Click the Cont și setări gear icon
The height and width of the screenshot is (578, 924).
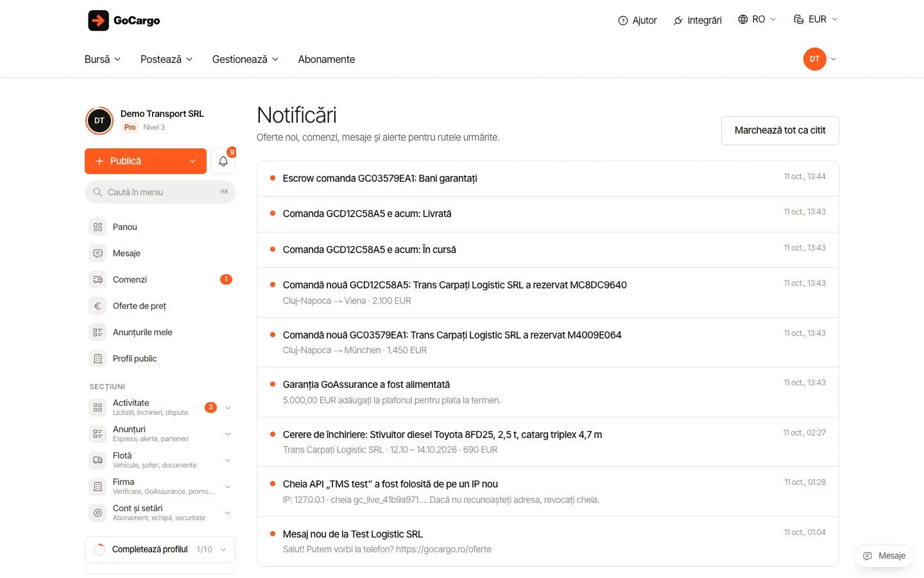(98, 512)
